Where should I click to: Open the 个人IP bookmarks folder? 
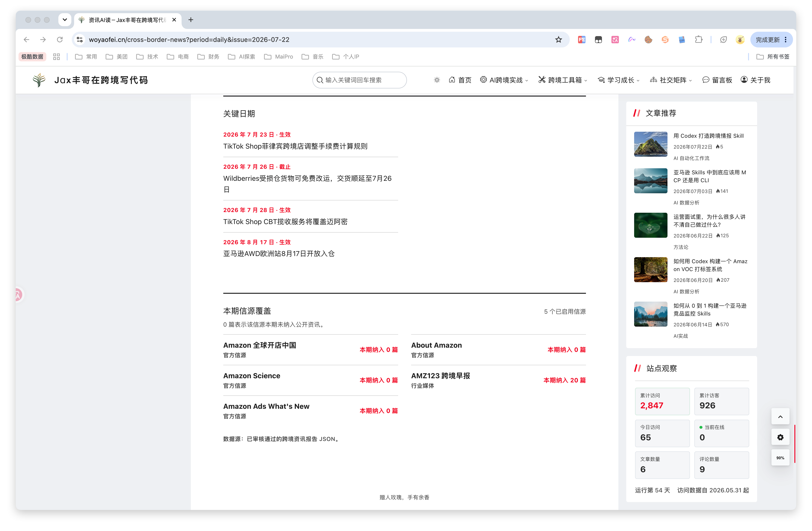(x=346, y=57)
